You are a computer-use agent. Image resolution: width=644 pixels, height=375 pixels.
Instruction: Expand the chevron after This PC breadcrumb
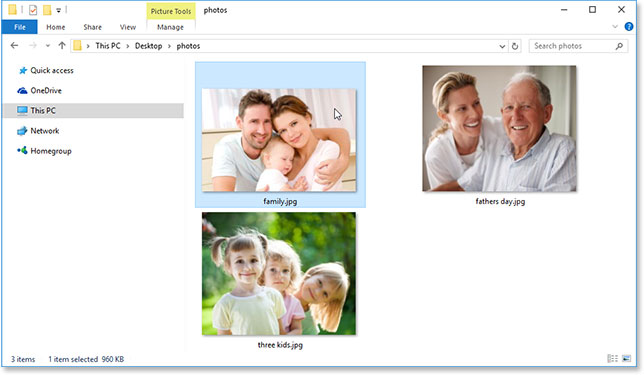(127, 46)
